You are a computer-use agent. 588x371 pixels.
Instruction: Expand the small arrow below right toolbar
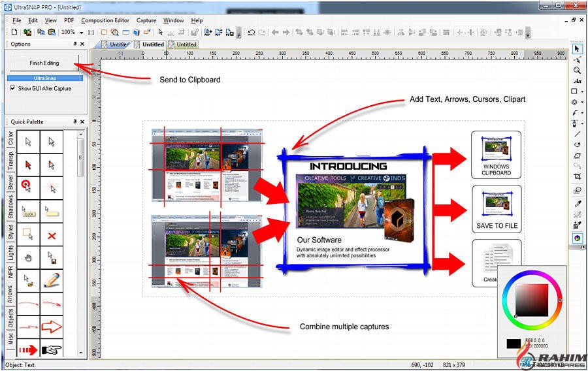(583, 248)
